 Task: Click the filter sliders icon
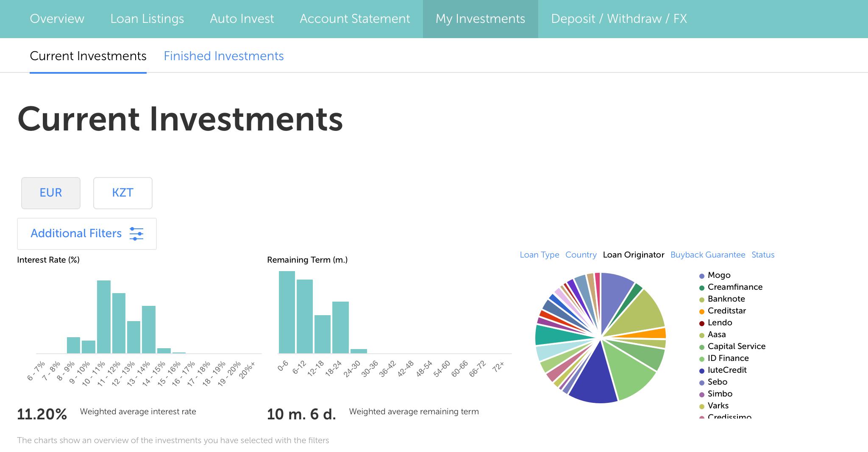(x=136, y=233)
